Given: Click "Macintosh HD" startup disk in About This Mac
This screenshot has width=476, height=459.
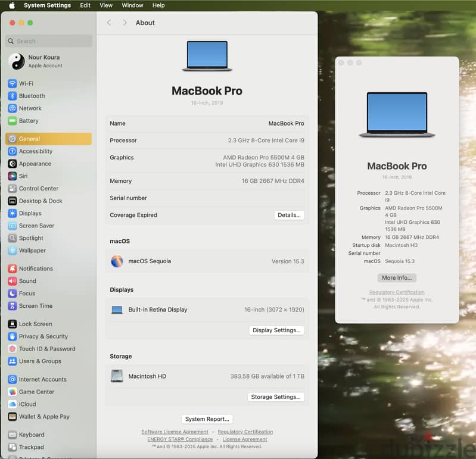Looking at the screenshot, I should [x=401, y=245].
